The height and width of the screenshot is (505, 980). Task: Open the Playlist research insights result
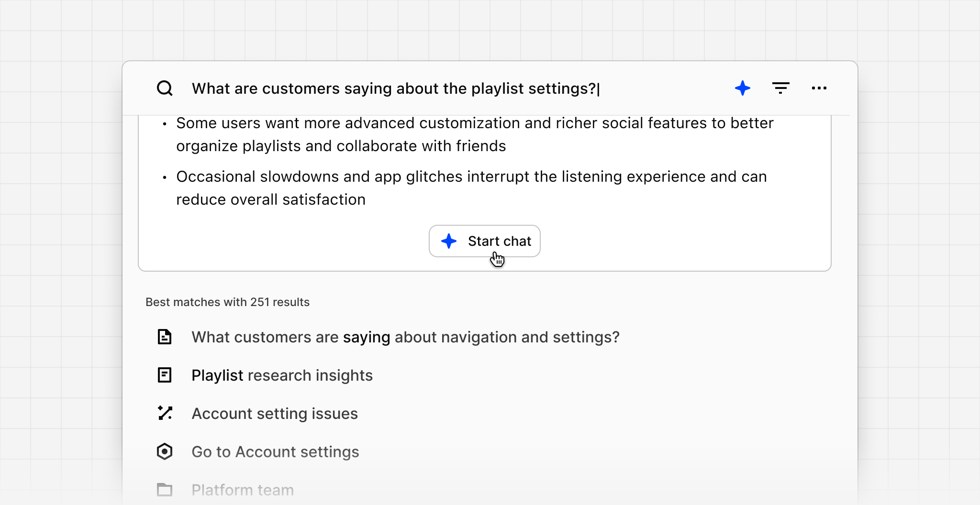point(282,375)
